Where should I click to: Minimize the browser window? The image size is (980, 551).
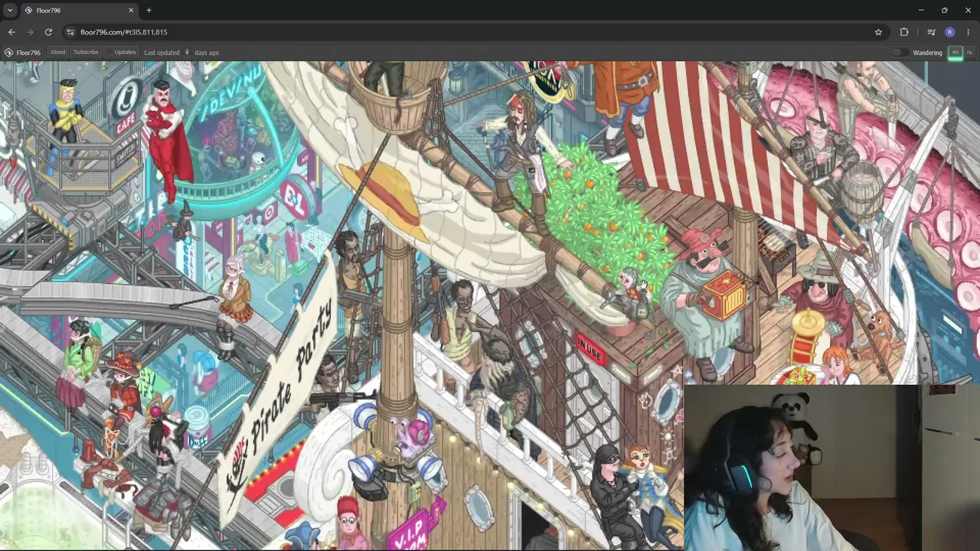coord(921,10)
